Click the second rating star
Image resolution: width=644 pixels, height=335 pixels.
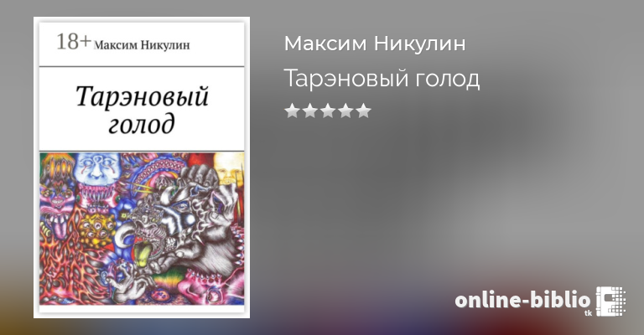coord(309,111)
